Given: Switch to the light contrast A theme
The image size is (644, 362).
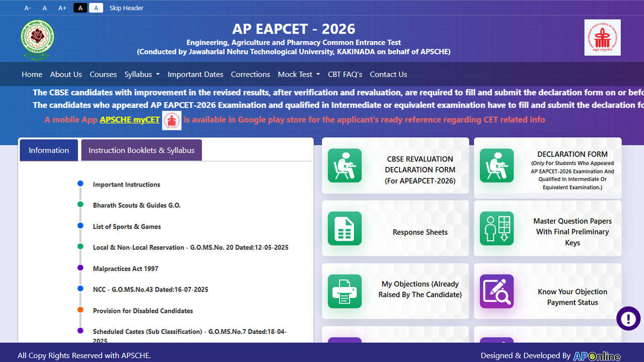Looking at the screenshot, I should click(x=96, y=8).
